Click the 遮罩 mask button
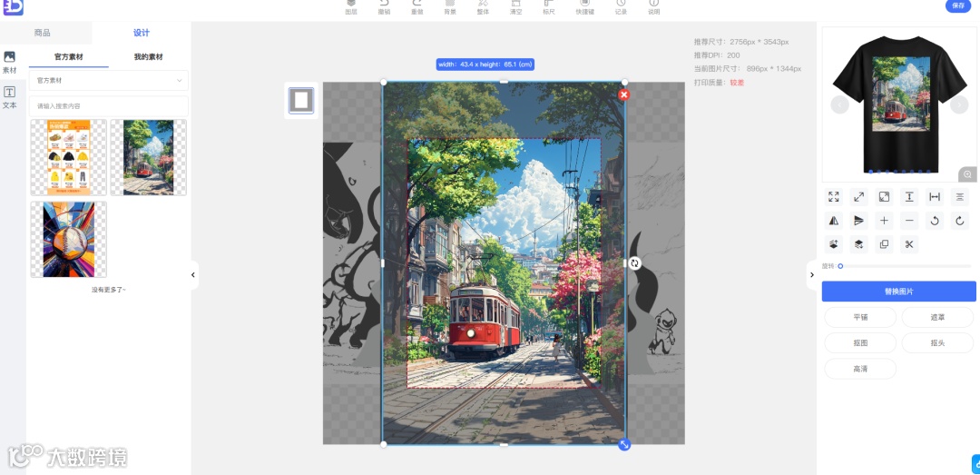Screen dimensions: 980x475 937,317
